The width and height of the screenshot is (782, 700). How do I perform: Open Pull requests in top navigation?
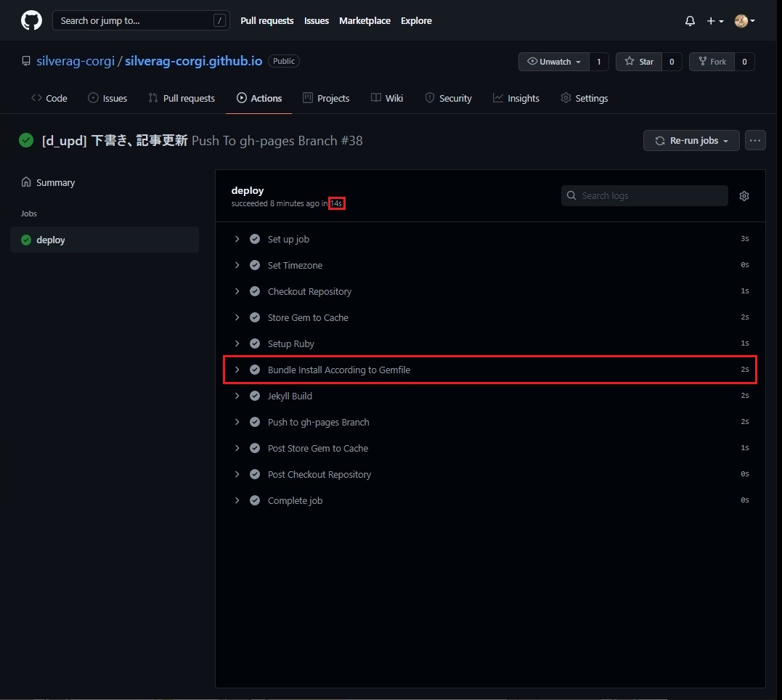tap(266, 20)
